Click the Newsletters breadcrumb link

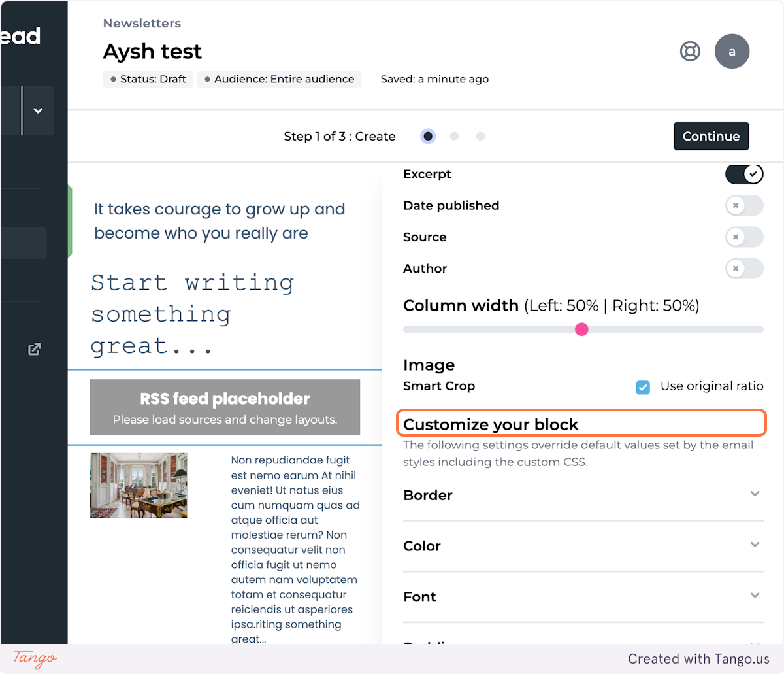[142, 23]
